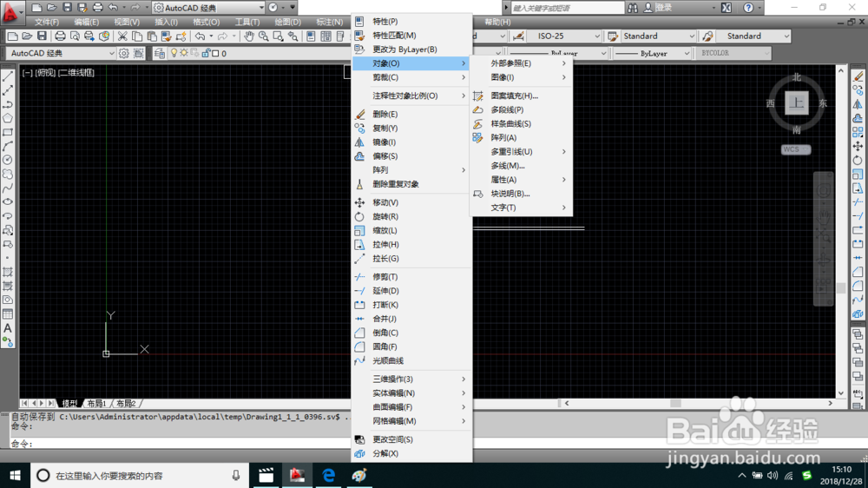Click the taskbar microphone icon
Viewport: 868px width, 488px height.
236,475
